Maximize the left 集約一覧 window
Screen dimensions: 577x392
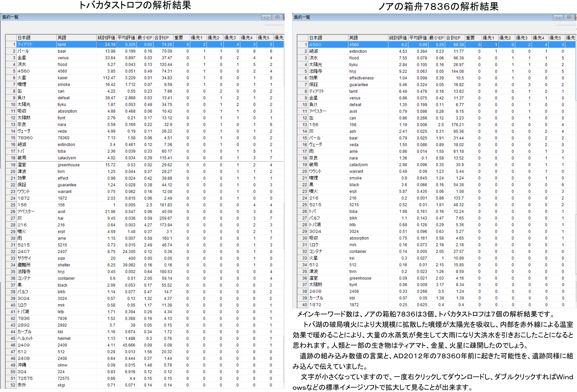coord(277,17)
